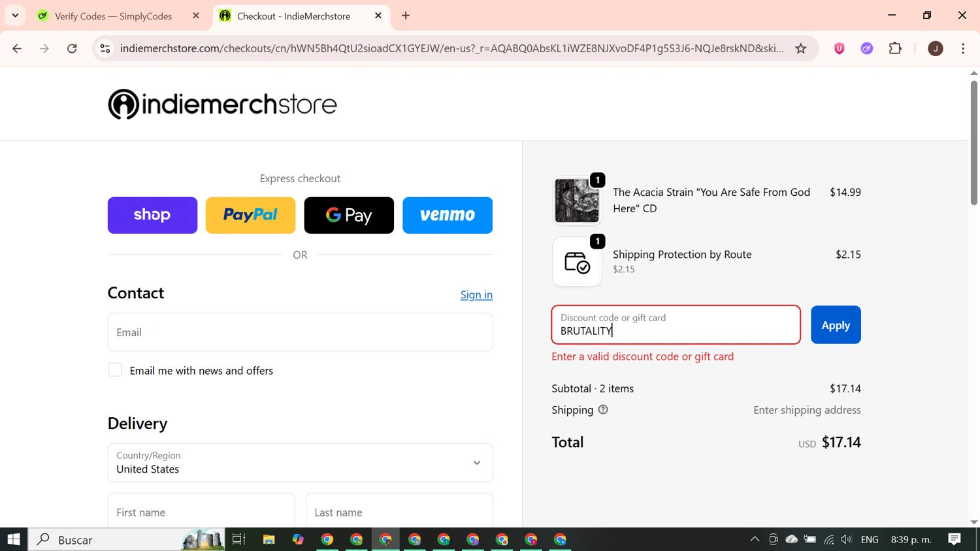
Task: Open the Chrome profile J avatar
Action: [x=936, y=48]
